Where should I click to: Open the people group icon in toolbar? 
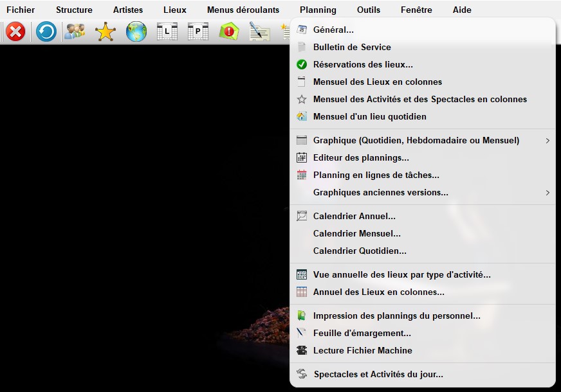(75, 31)
